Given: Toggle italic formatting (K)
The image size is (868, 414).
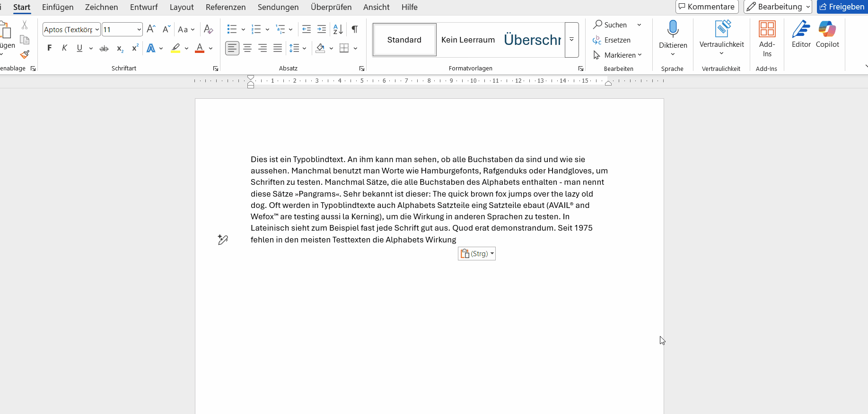Looking at the screenshot, I should pyautogui.click(x=64, y=48).
